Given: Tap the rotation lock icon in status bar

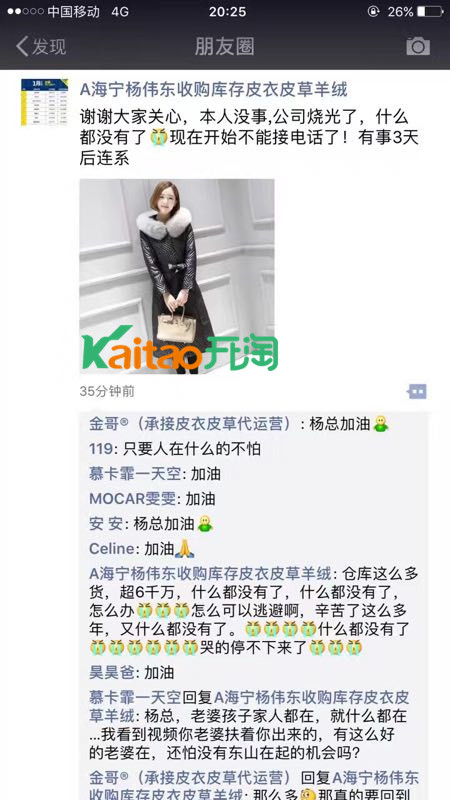Looking at the screenshot, I should tap(374, 12).
